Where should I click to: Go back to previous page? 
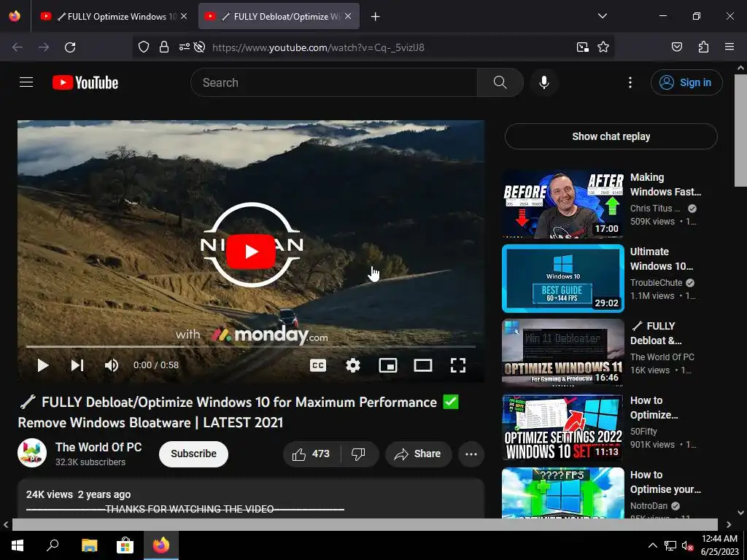tap(18, 47)
